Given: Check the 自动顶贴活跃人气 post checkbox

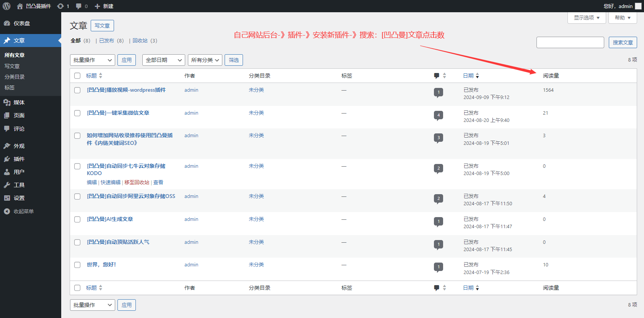Looking at the screenshot, I should pyautogui.click(x=77, y=242).
